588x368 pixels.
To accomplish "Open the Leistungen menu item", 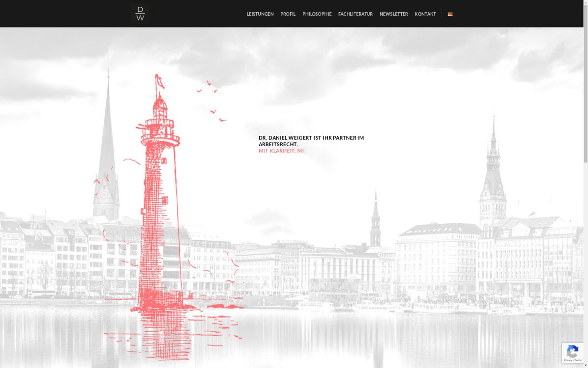I will (x=260, y=14).
